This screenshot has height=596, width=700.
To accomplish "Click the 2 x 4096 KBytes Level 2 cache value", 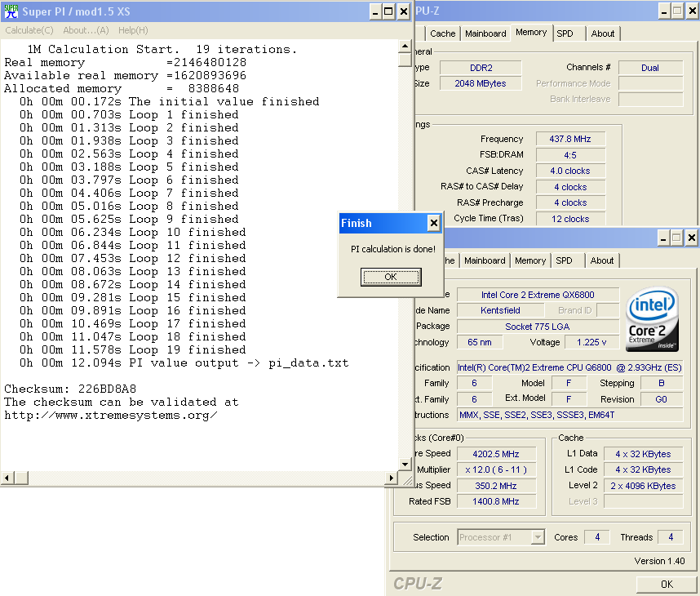I will click(x=644, y=486).
